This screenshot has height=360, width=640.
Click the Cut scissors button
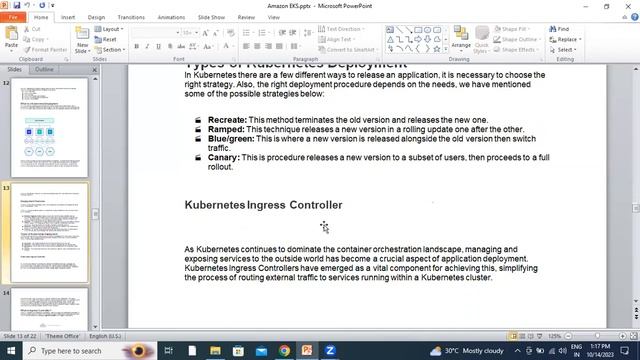pos(32,29)
